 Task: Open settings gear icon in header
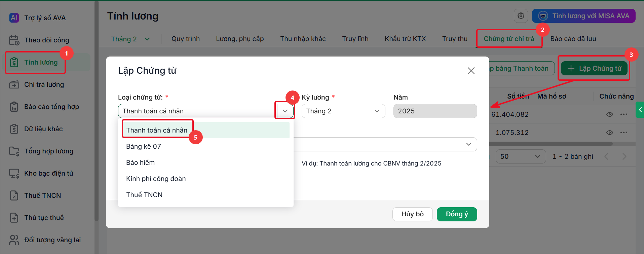point(521,16)
